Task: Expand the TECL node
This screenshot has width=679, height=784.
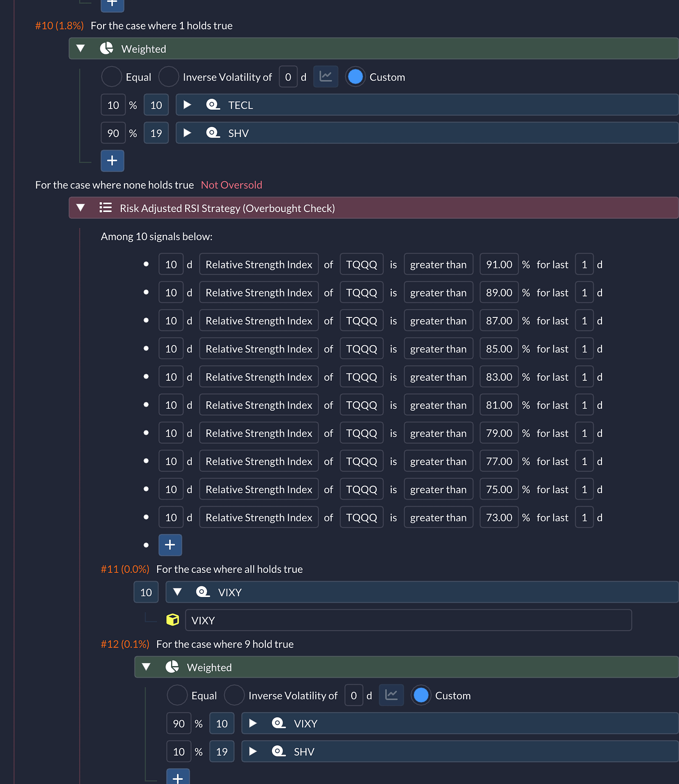Action: (187, 105)
